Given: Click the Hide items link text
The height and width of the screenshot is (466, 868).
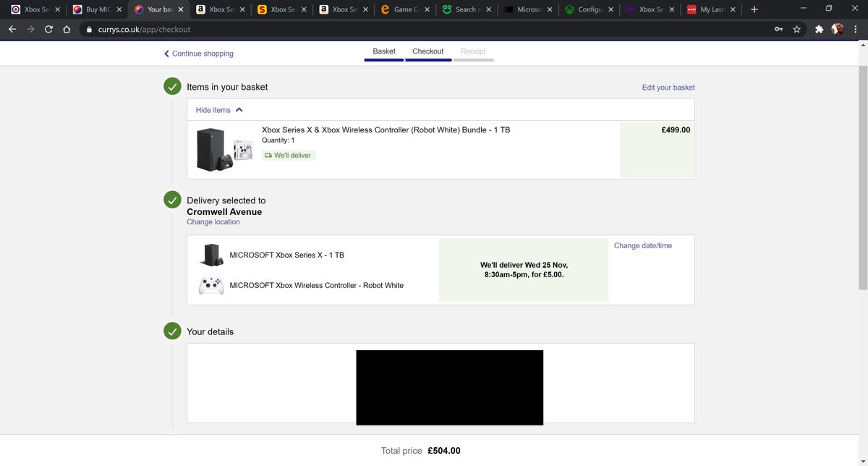Looking at the screenshot, I should pos(213,110).
